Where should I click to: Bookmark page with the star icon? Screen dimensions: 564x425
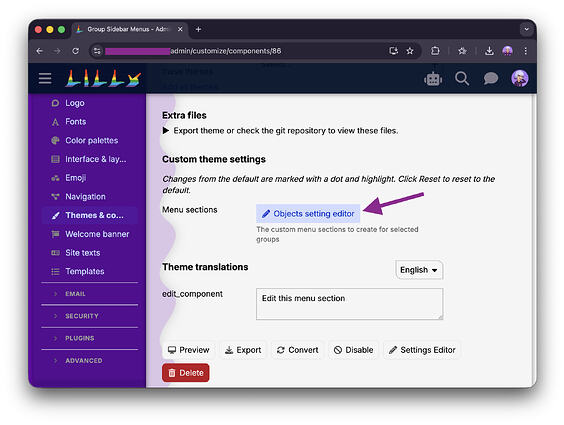[x=410, y=51]
